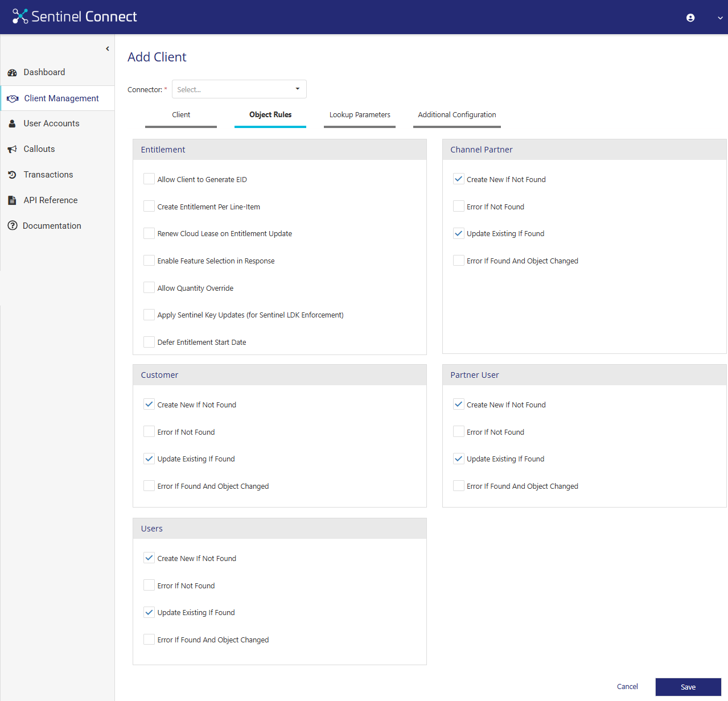Click the Cancel button
This screenshot has width=728, height=701.
(x=627, y=687)
